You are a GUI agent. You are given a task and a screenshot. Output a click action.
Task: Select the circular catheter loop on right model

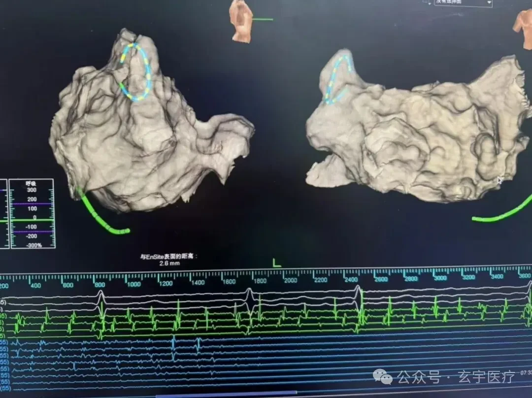[x=338, y=79]
